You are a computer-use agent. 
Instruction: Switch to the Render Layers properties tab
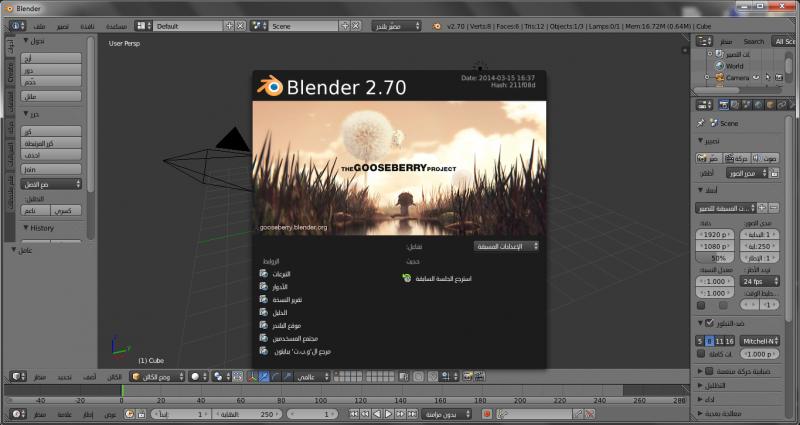(x=735, y=105)
